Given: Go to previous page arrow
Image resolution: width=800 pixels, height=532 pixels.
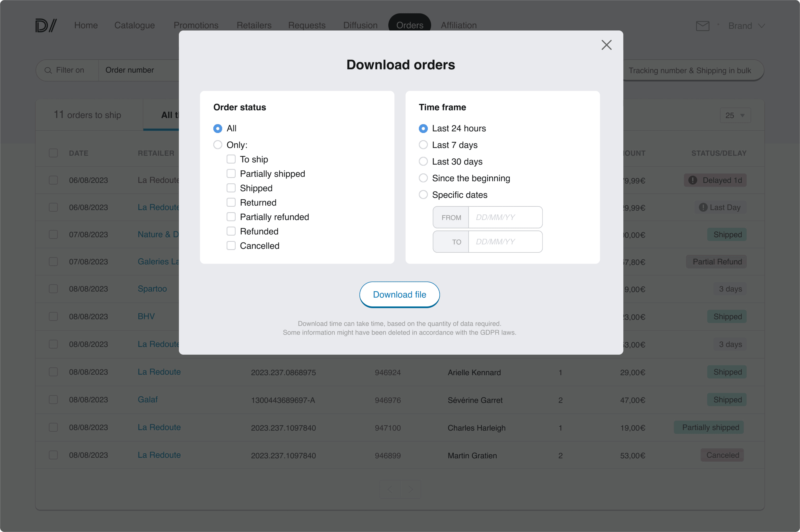Looking at the screenshot, I should pyautogui.click(x=390, y=489).
